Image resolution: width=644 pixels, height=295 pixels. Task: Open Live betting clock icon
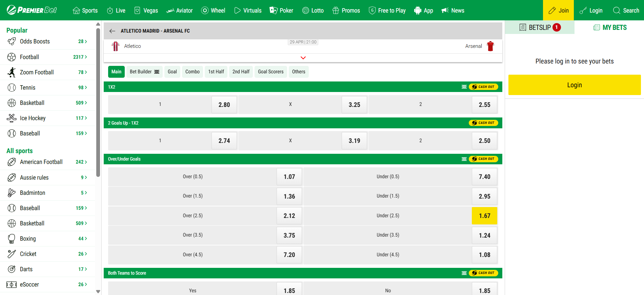tap(110, 11)
